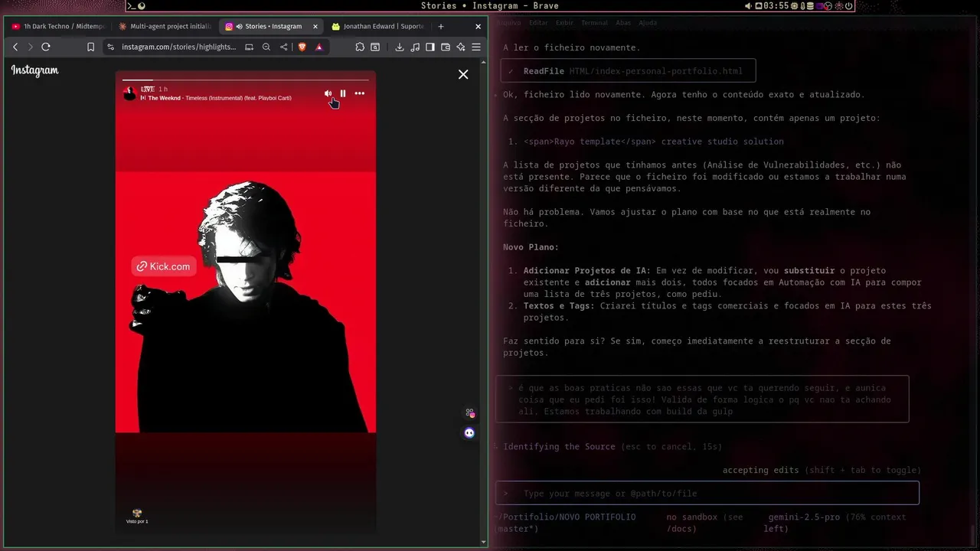This screenshot has width=980, height=551.
Task: Click the Novo Plano: heading text
Action: tap(531, 247)
